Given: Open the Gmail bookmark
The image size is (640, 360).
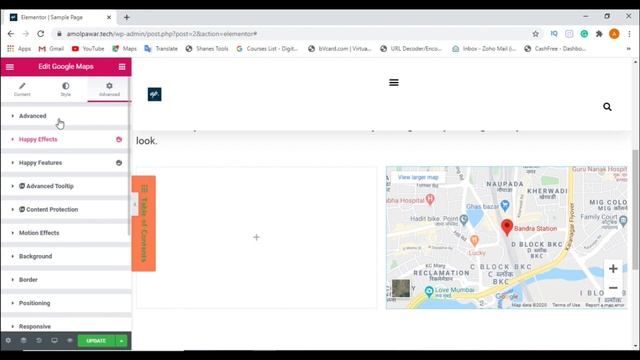Looking at the screenshot, I should coord(51,49).
